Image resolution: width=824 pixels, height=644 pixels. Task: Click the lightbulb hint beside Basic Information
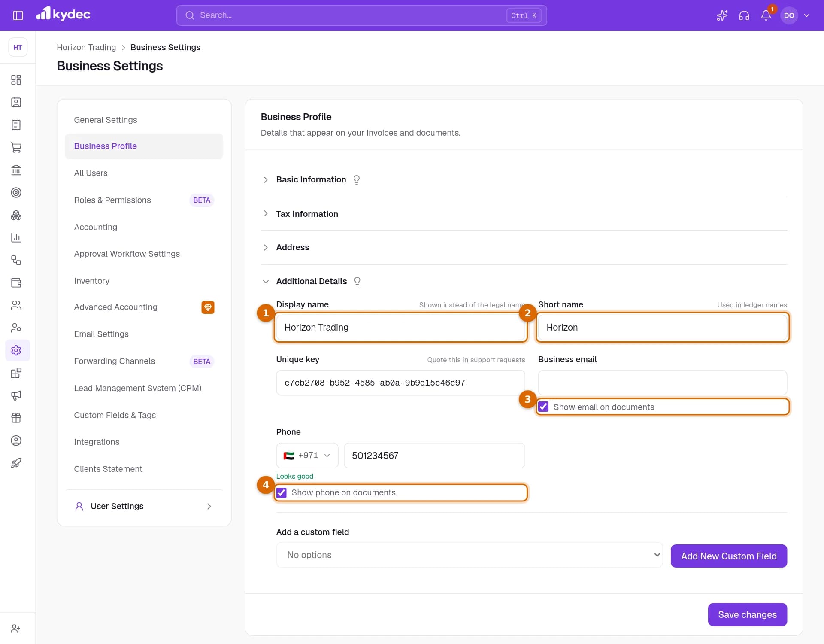pyautogui.click(x=356, y=180)
